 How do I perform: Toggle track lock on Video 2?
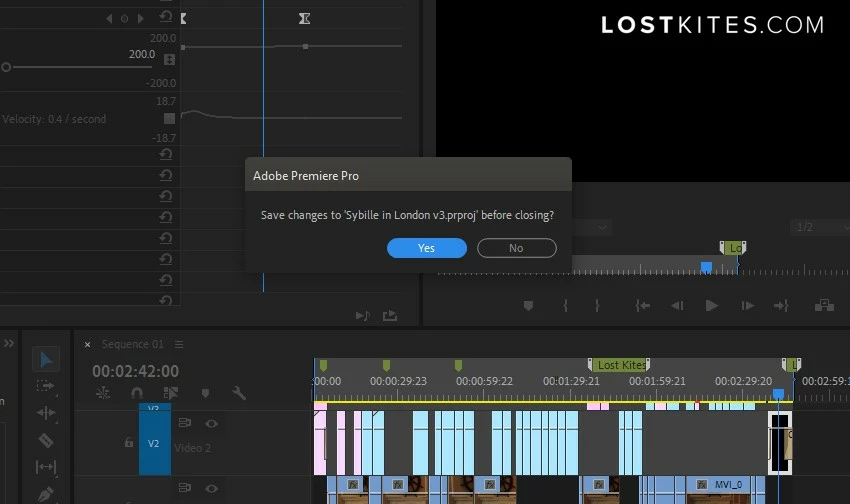(128, 443)
